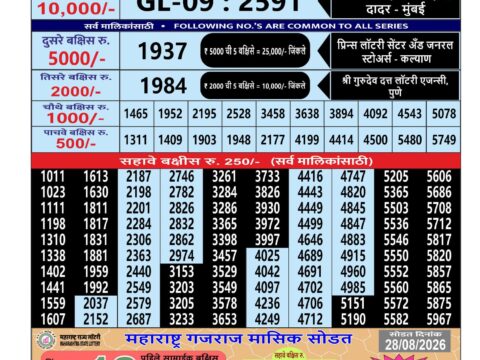Click third prize number 1984
Image resolution: width=480 pixels, height=360 pixels.
click(163, 86)
